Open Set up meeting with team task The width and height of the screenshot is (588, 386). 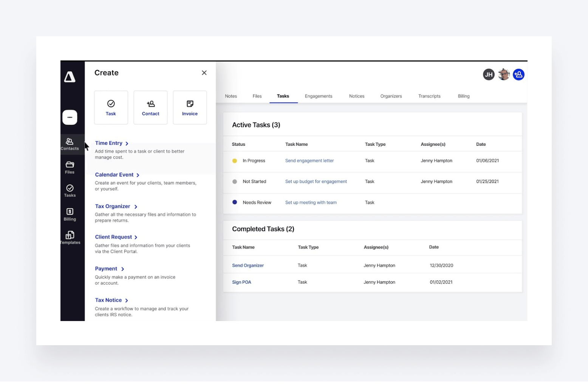coord(311,203)
